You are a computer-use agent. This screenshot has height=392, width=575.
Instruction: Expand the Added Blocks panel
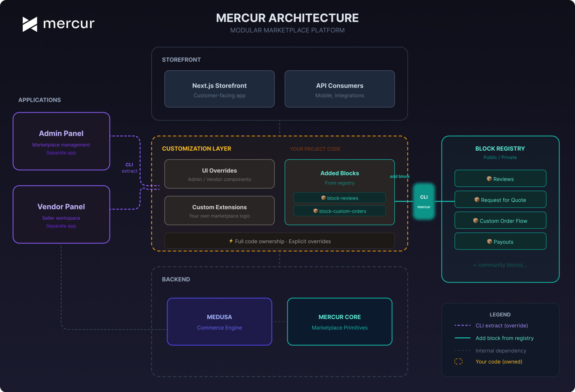tap(340, 173)
